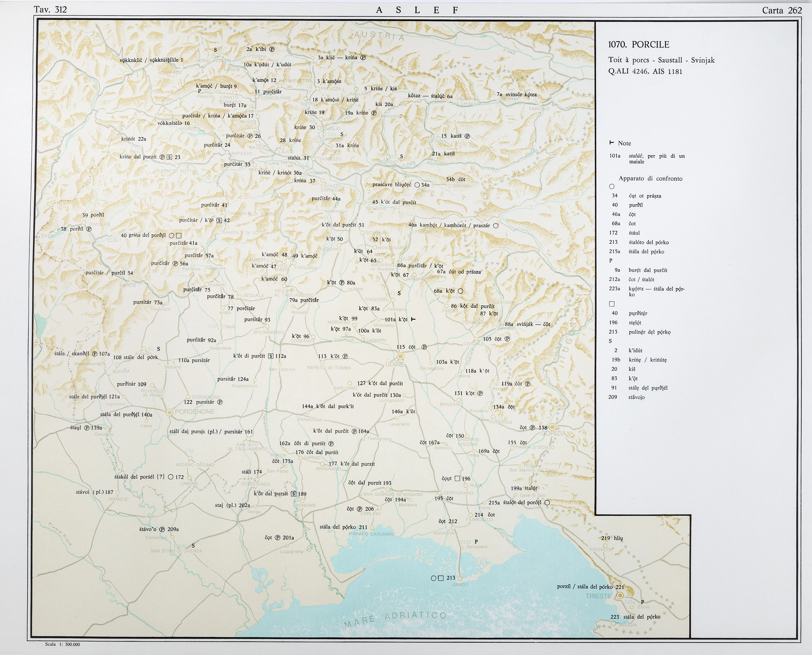Click the note marker beside 101a k'ọt
The height and width of the screenshot is (655, 812).
point(413,319)
